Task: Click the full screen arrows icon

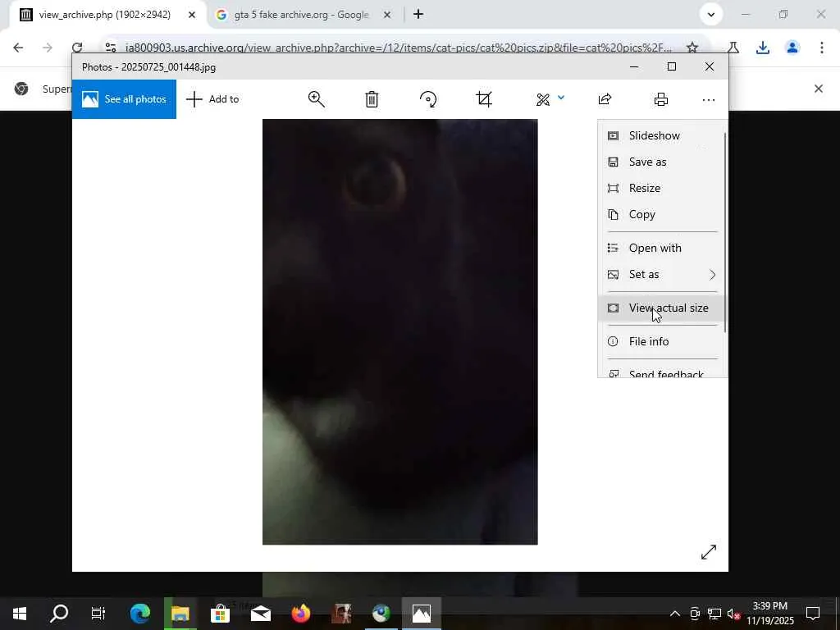Action: [708, 552]
